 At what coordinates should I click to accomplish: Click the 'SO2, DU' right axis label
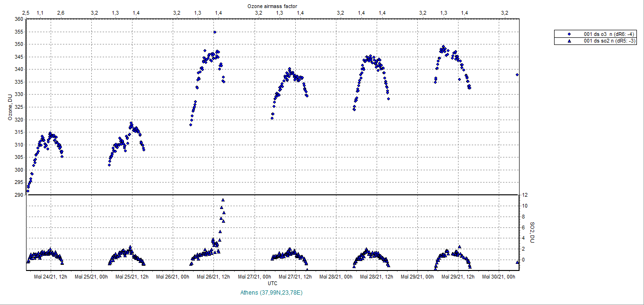pyautogui.click(x=532, y=233)
